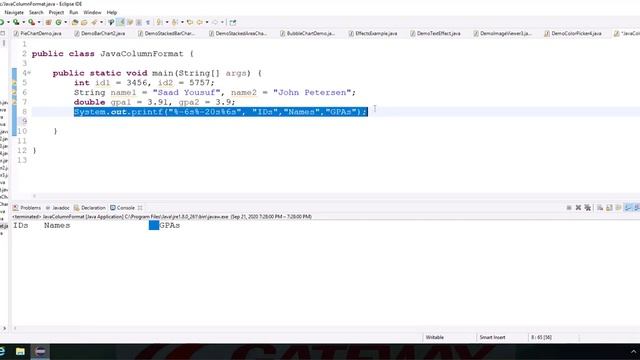Click the 'Smart Insert' status bar entry

coord(492,338)
